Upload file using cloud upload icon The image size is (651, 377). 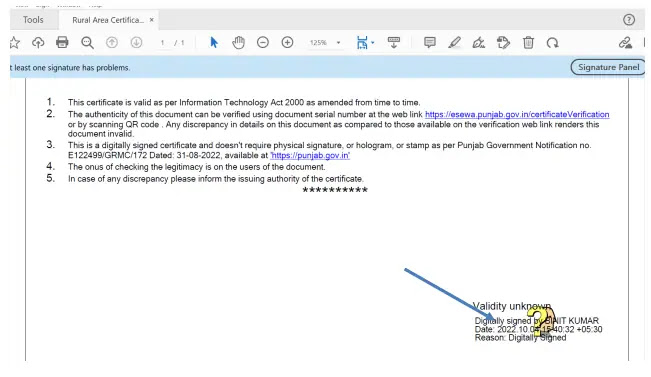(x=38, y=42)
